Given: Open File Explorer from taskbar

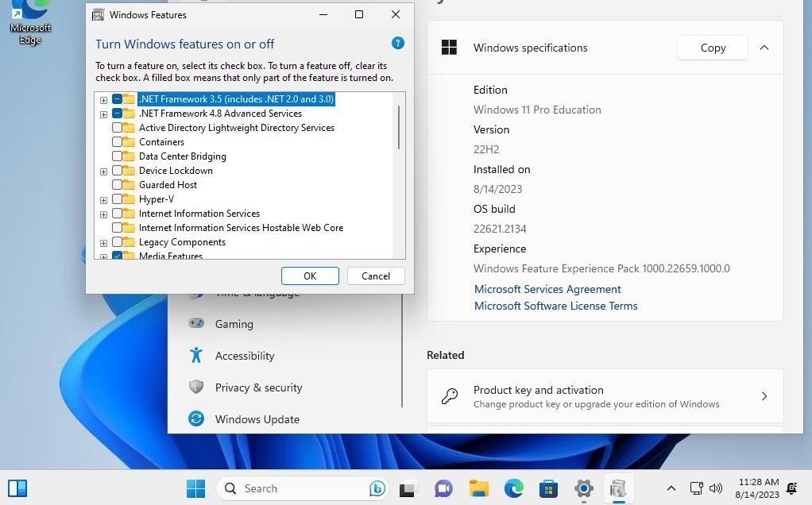Looking at the screenshot, I should click(478, 488).
